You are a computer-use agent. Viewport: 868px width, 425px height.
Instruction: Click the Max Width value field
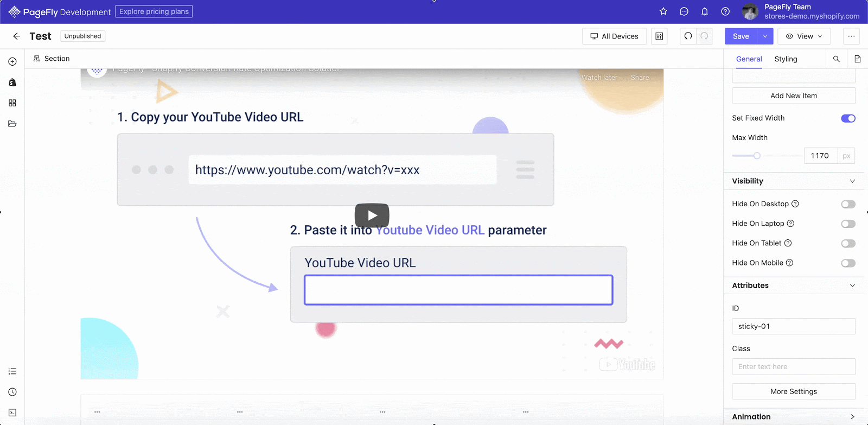pos(820,156)
